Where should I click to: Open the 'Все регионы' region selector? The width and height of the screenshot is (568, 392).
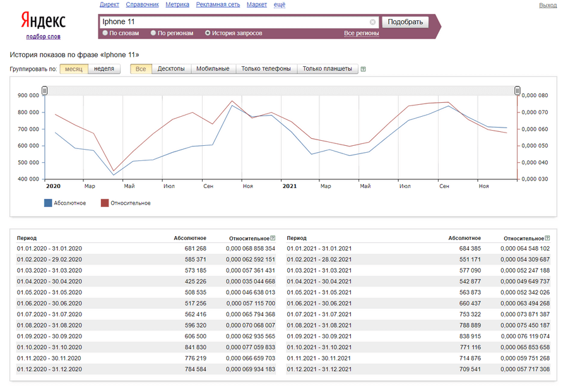tap(361, 33)
